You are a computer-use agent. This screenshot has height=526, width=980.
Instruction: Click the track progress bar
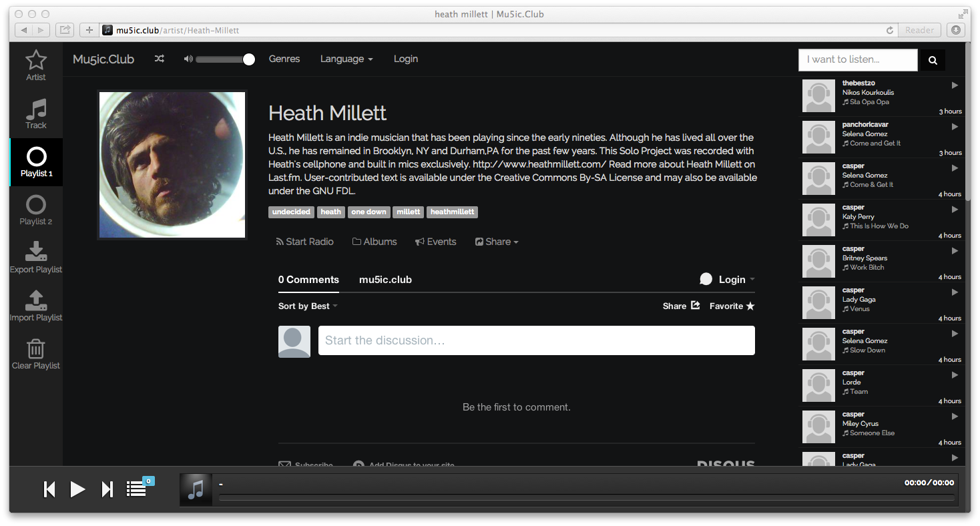point(587,498)
